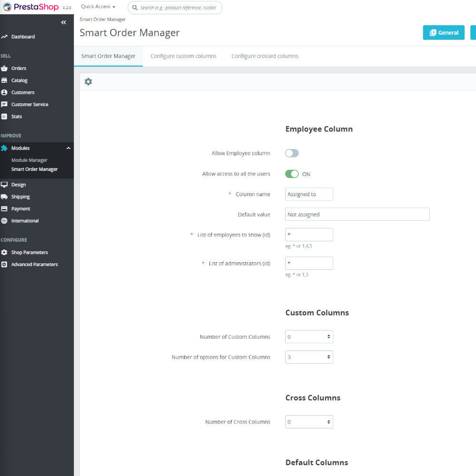Screen dimensions: 476x476
Task: Click the PrestaShop logo
Action: click(30, 7)
